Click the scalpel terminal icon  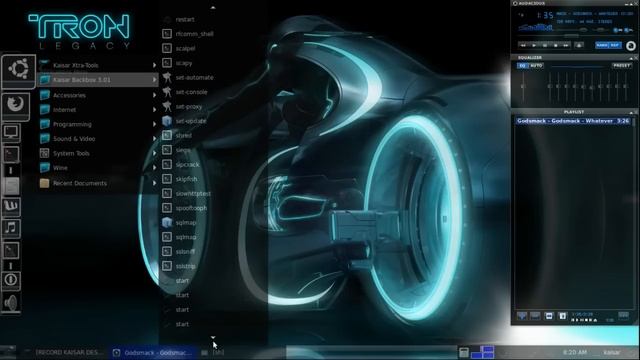point(167,48)
